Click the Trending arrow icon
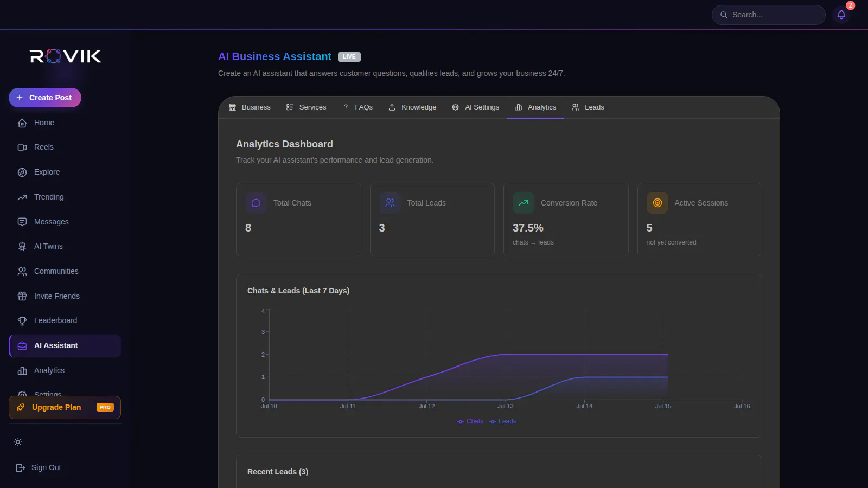This screenshot has width=868, height=488. (x=22, y=197)
